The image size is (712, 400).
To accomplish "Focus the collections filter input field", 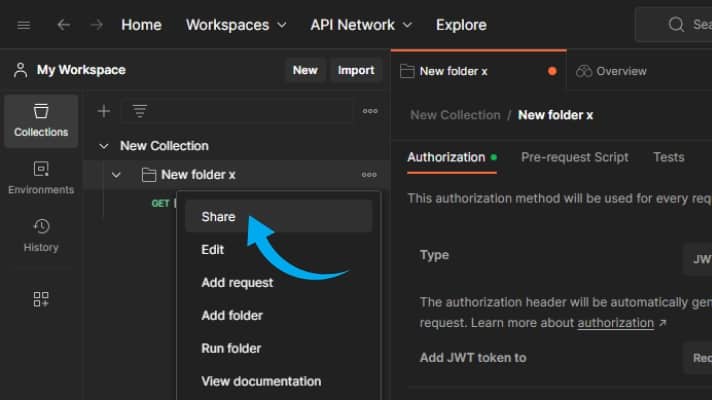I will pos(237,111).
